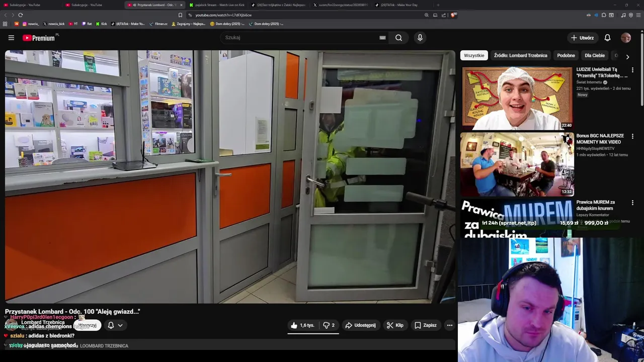The image size is (644, 362).
Task: Open the VPN shield icon in toolbar
Action: (631, 15)
